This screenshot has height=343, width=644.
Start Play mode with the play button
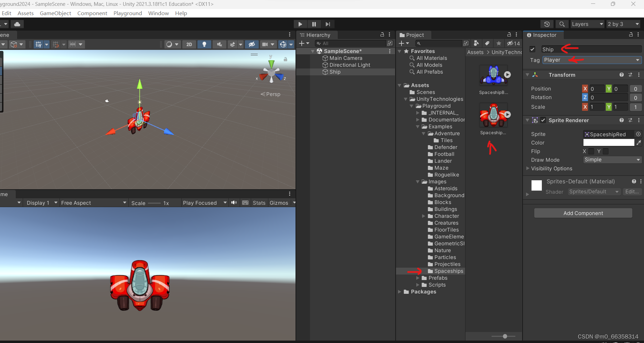coord(300,24)
